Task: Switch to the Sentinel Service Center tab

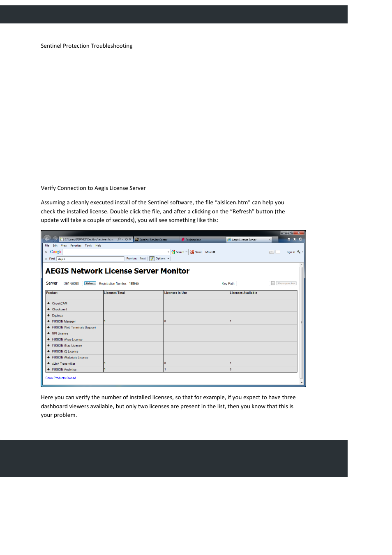Action: pos(157,240)
